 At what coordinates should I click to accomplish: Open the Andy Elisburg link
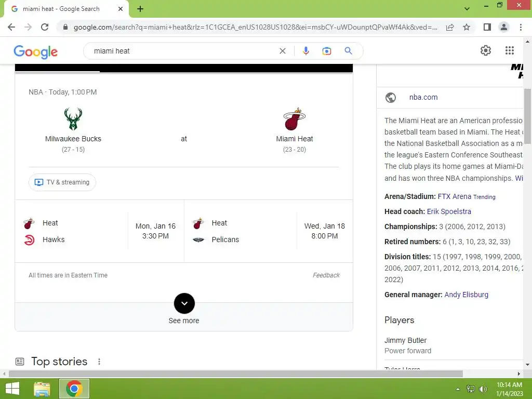point(466,295)
